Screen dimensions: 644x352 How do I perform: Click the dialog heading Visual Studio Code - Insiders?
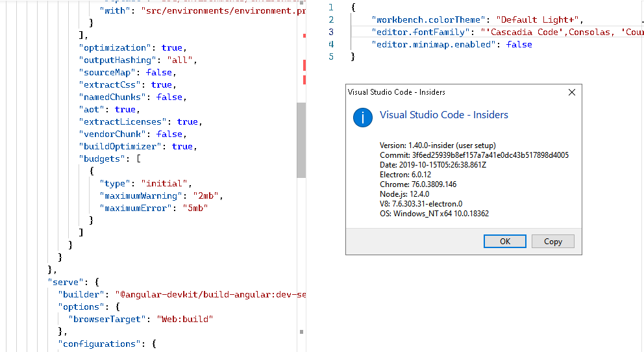443,114
